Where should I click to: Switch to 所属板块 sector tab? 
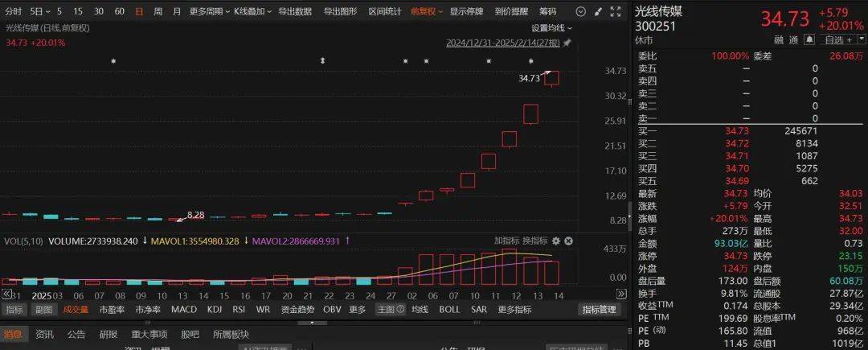point(231,335)
